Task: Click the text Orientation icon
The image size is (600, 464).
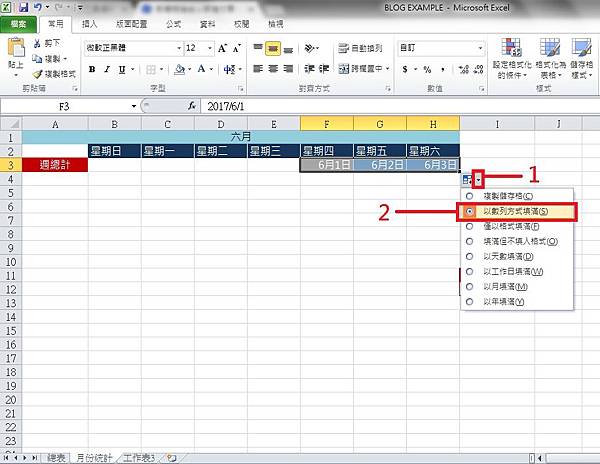Action: (x=309, y=48)
